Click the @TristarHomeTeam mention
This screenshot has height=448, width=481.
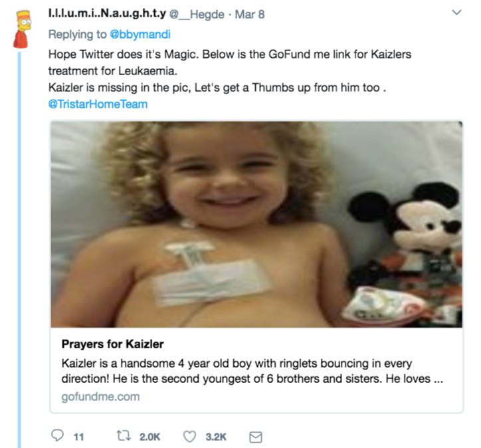[98, 104]
